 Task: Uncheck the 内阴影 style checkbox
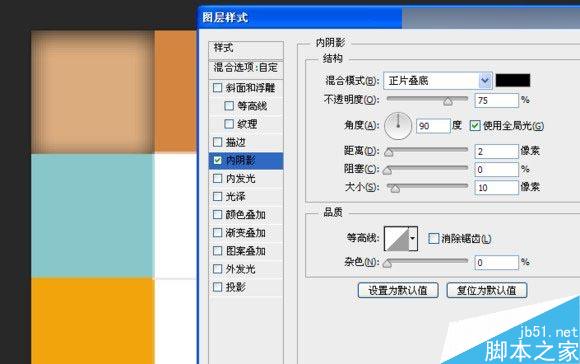(218, 160)
